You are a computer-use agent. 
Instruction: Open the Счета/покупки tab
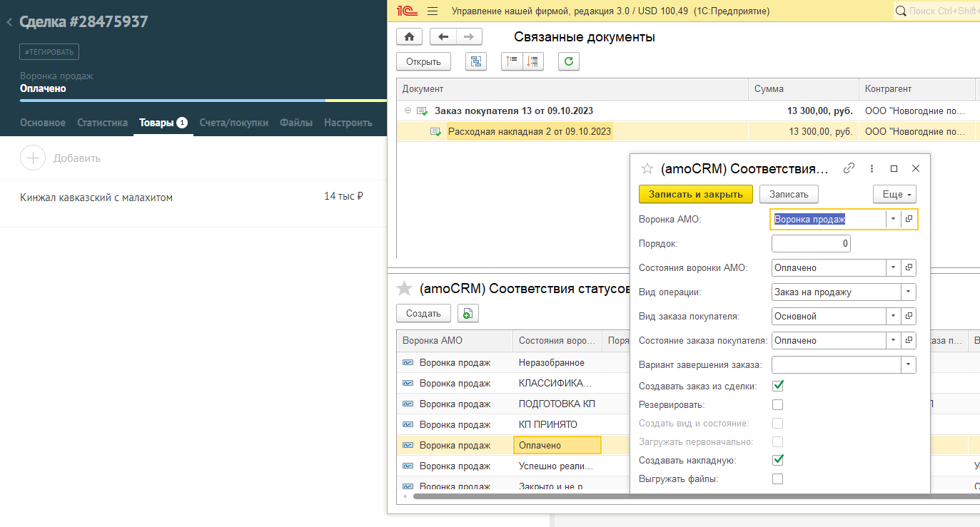(x=234, y=123)
